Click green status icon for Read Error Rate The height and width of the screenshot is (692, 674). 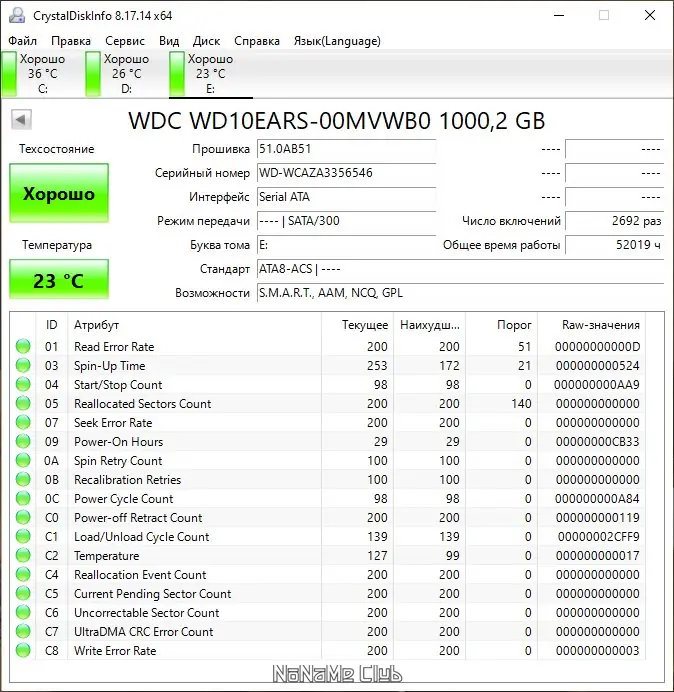pos(23,346)
